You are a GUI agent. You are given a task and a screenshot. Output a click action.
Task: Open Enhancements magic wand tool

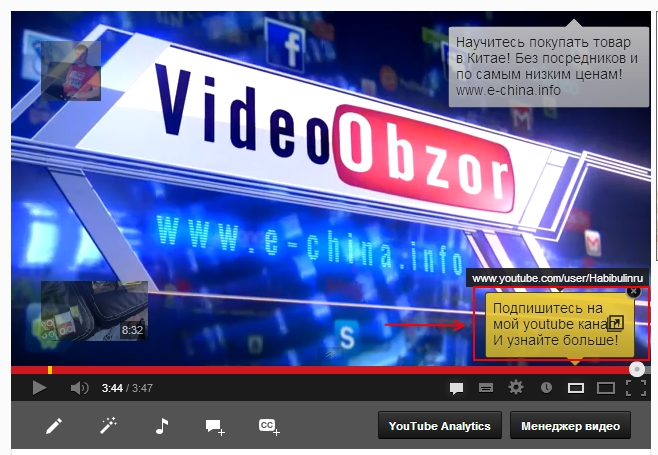pyautogui.click(x=108, y=426)
